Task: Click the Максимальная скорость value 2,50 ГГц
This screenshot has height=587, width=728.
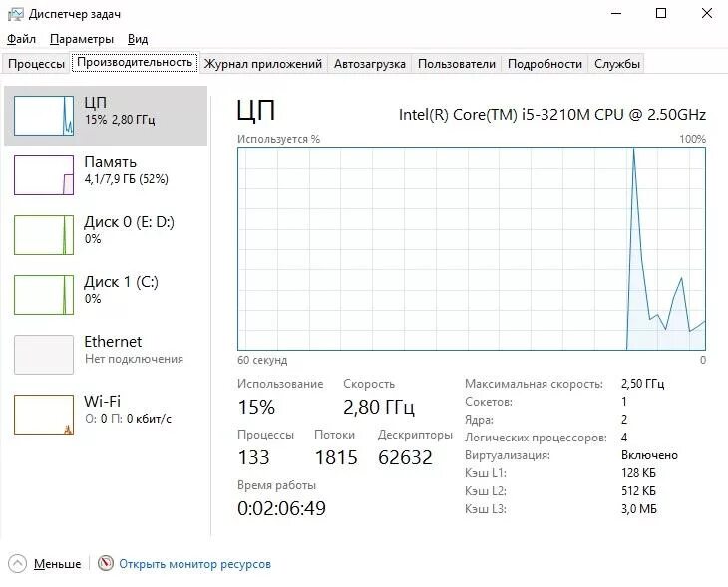Action: click(642, 384)
